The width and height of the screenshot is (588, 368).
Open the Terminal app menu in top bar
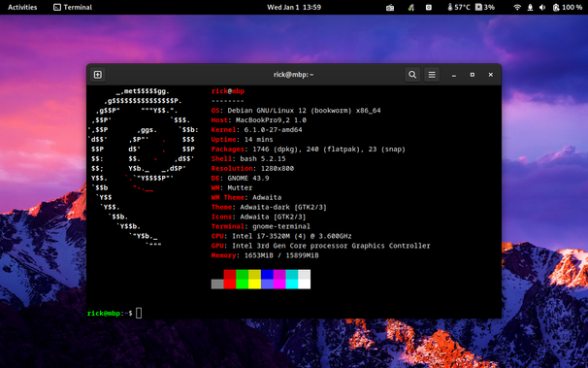[73, 7]
